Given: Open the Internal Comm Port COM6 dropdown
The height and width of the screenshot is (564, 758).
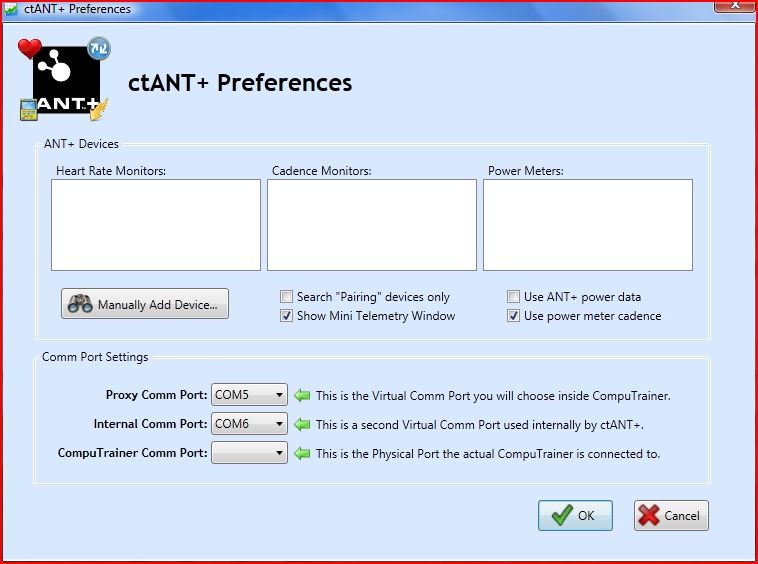Looking at the screenshot, I should click(x=249, y=424).
